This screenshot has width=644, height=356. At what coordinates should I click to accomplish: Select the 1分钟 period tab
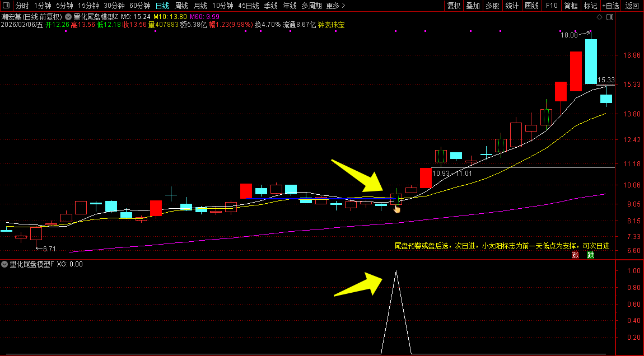coord(43,6)
